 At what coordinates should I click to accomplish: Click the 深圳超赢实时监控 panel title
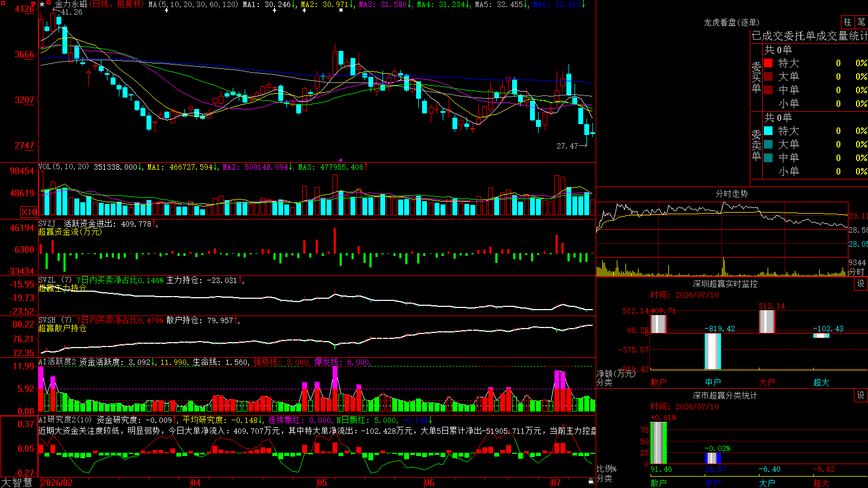click(x=725, y=284)
